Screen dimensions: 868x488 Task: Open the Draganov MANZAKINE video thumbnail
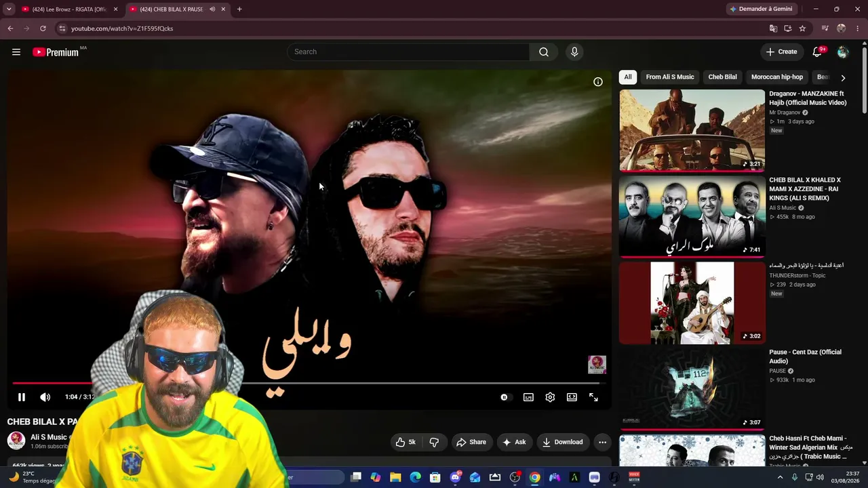(692, 130)
